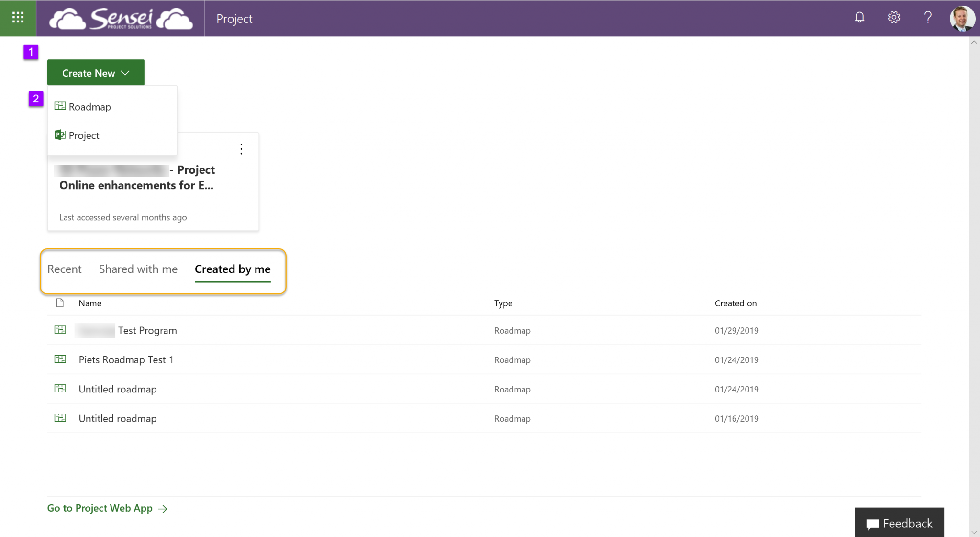Open the Office app launcher

(18, 18)
